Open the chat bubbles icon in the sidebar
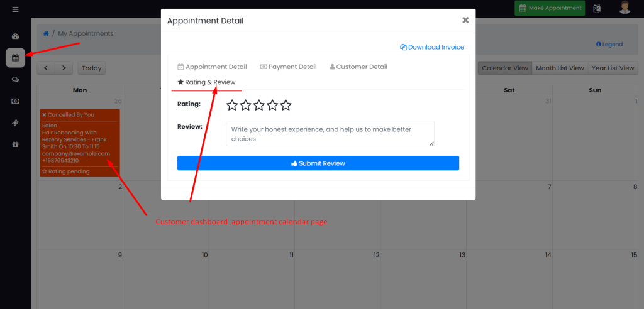 [16, 80]
